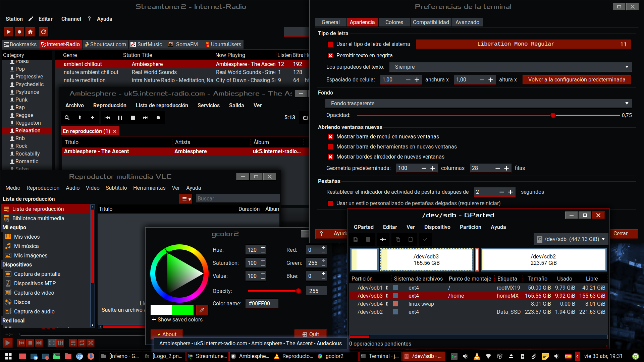Click the apply operations checkmark in GParted
This screenshot has width=644, height=362.
click(x=425, y=239)
